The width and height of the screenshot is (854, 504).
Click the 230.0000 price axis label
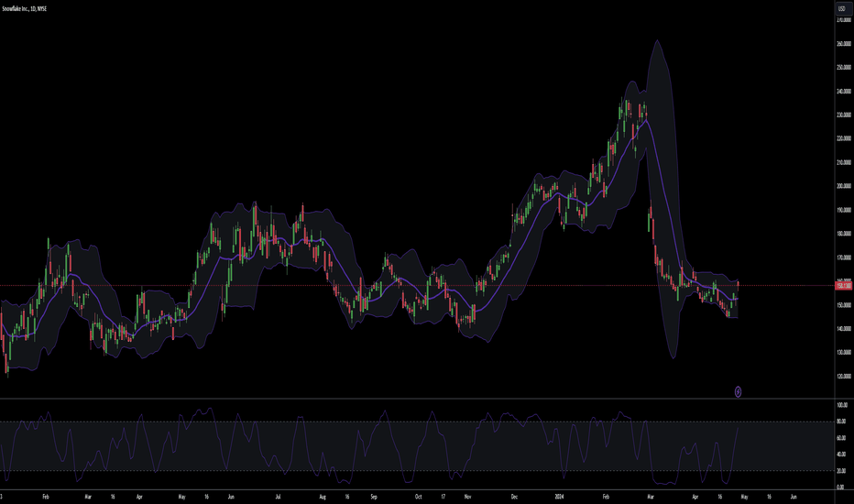[x=844, y=115]
